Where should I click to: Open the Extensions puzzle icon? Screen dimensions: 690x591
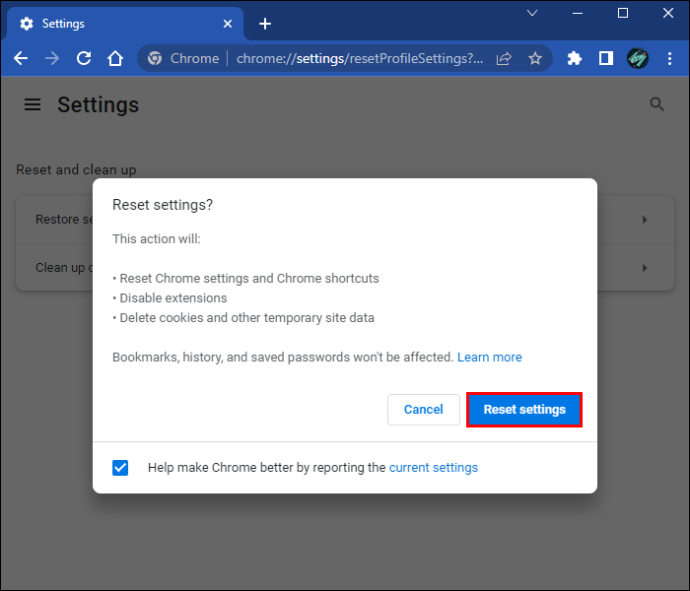coord(574,58)
